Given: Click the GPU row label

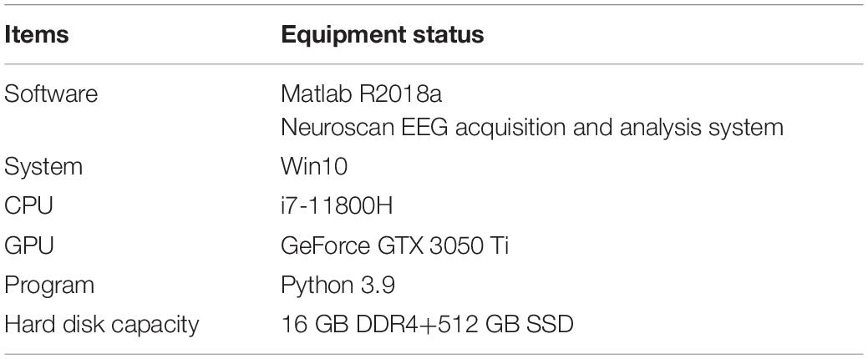Looking at the screenshot, I should (x=28, y=245).
